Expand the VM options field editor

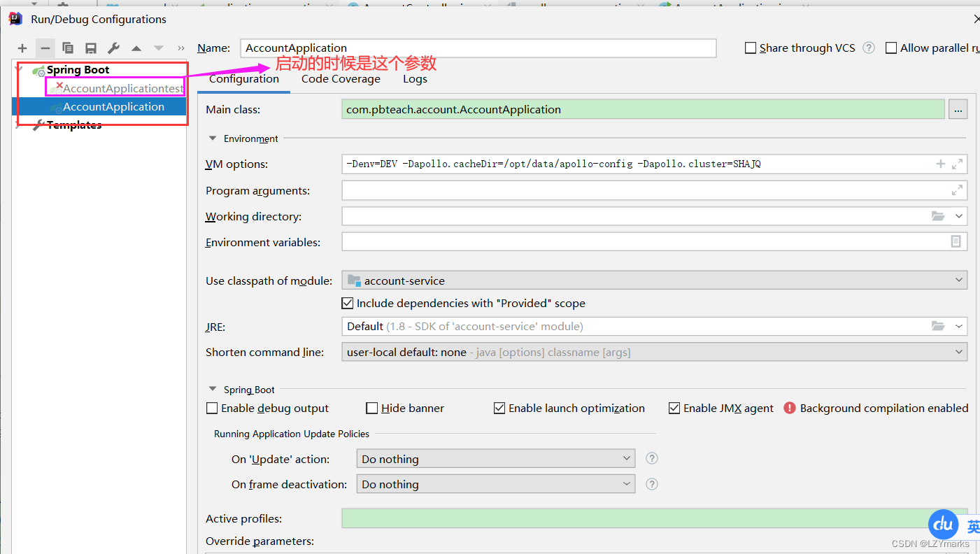coord(958,164)
